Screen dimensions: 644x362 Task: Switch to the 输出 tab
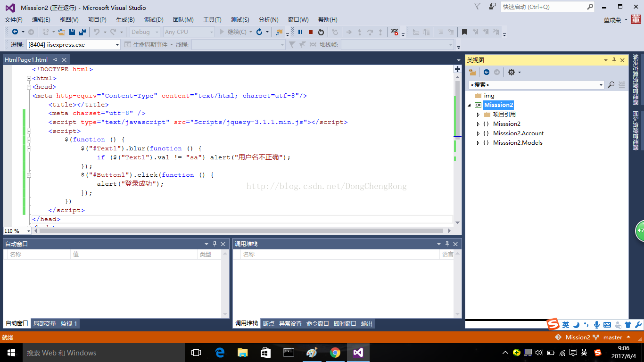[367, 324]
